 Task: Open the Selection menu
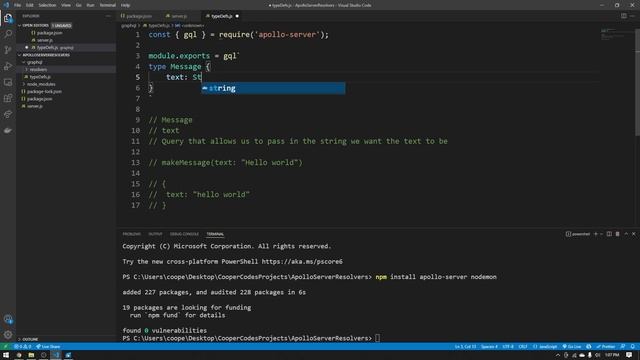(47, 5)
